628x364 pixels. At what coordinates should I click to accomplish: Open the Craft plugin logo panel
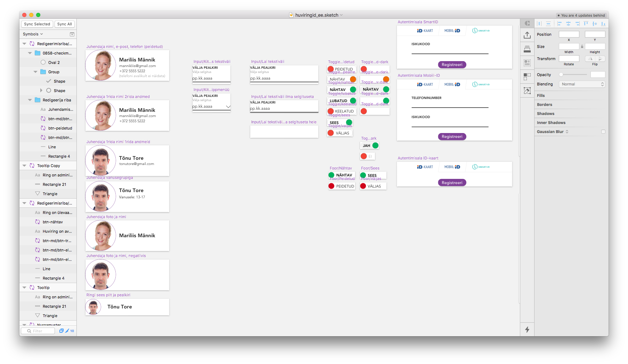tap(527, 23)
